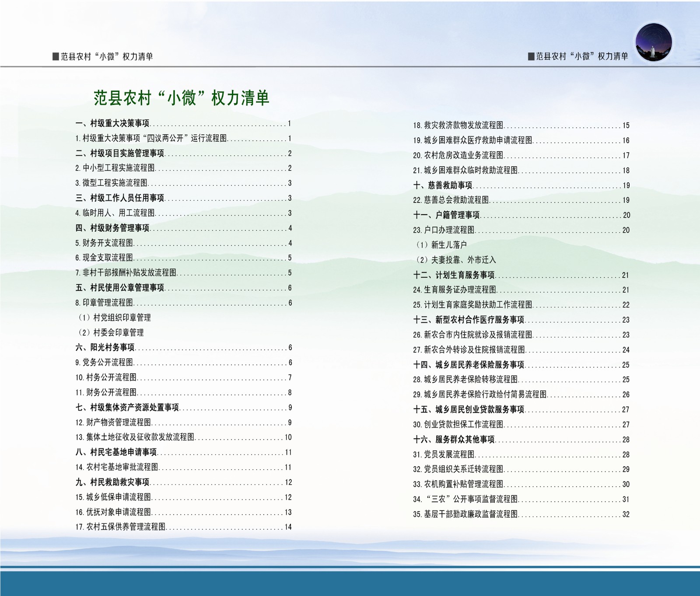Select entry 十五、城乡居民创业贷款服务事项
Image resolution: width=700 pixels, height=596 pixels.
click(x=521, y=410)
